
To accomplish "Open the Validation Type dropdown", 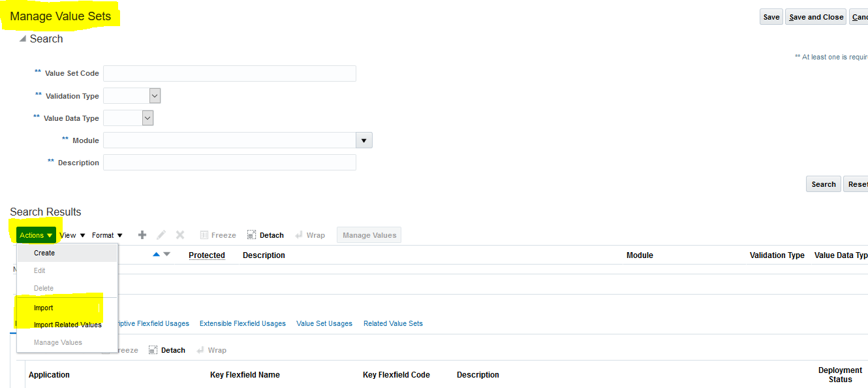I will pyautogui.click(x=155, y=95).
